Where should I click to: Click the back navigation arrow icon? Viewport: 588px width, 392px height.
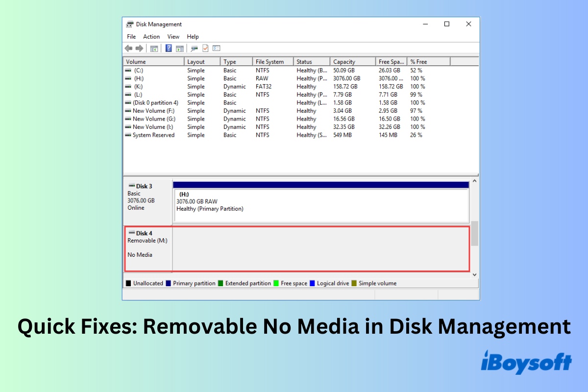128,48
